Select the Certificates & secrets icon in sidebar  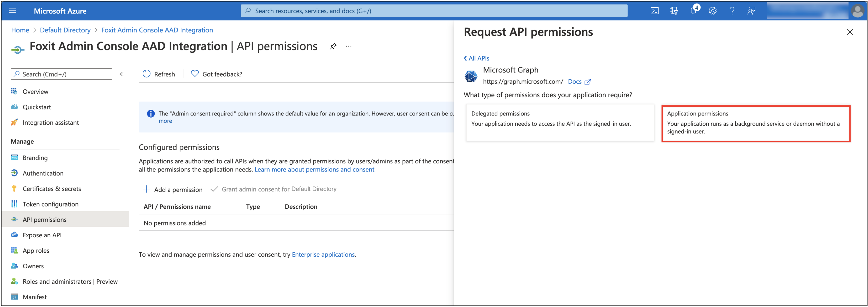click(14, 188)
